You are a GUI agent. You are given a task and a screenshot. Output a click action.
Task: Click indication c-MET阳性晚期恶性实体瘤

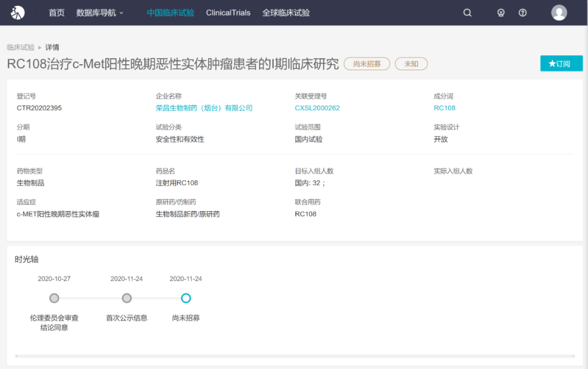point(58,214)
